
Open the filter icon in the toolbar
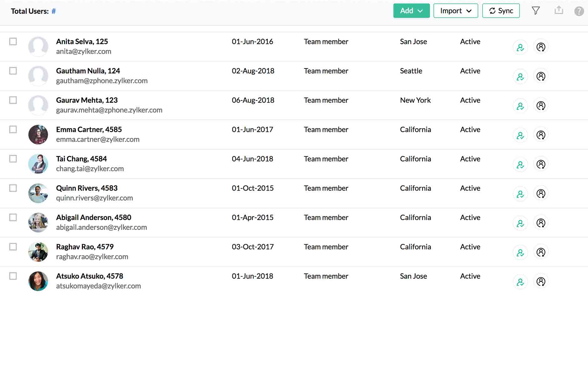[x=536, y=10]
